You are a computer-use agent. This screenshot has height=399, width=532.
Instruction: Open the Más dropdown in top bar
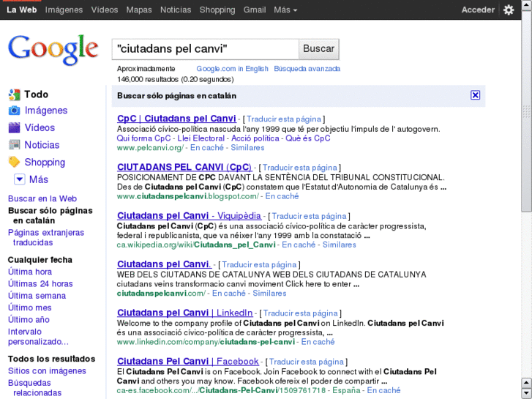pyautogui.click(x=285, y=10)
